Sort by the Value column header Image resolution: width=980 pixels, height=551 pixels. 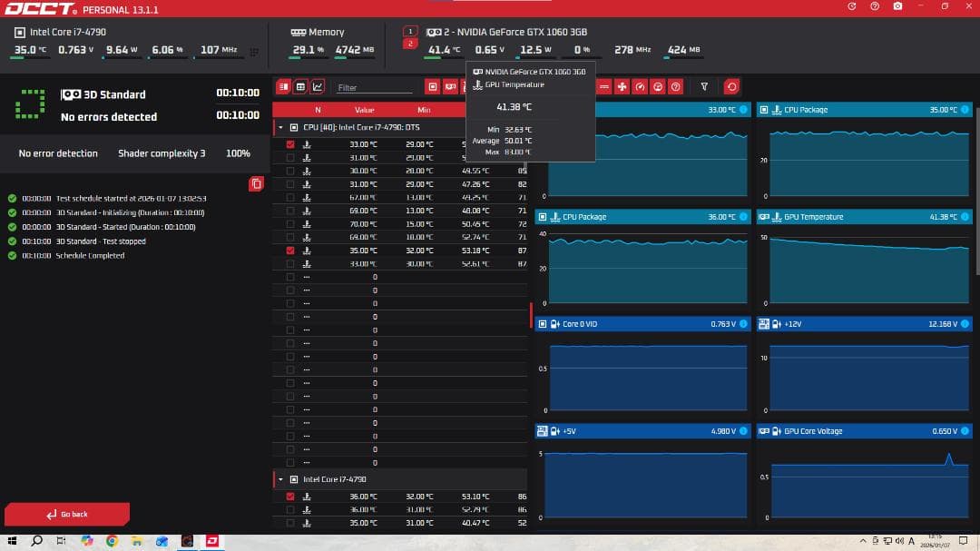coord(364,110)
